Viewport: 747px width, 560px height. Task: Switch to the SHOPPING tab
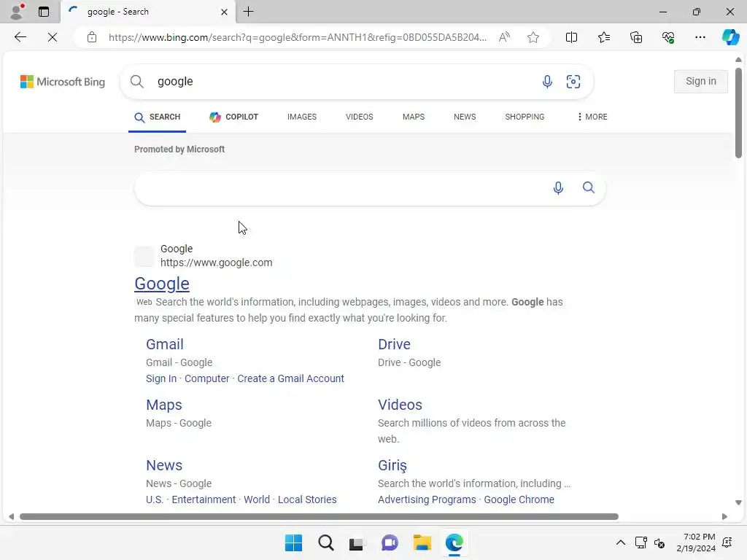pos(525,117)
